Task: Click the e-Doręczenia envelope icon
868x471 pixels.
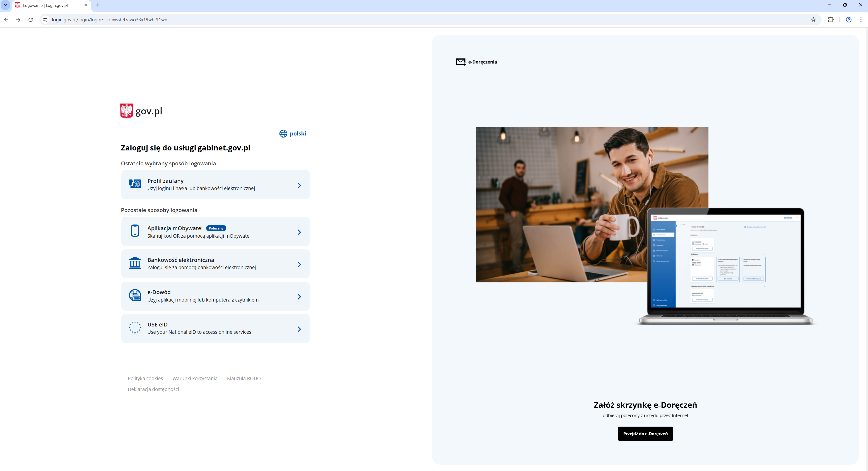Action: coord(460,62)
